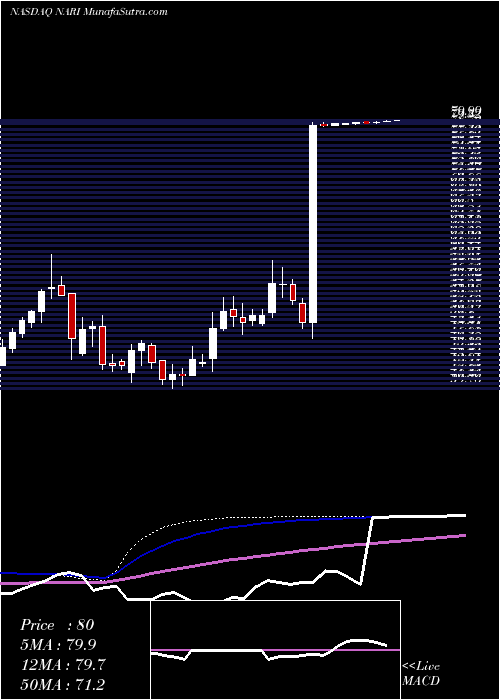This screenshot has height=700, width=500.
Task: Click the '12MA : 79.7' value
Action: [x=63, y=664]
